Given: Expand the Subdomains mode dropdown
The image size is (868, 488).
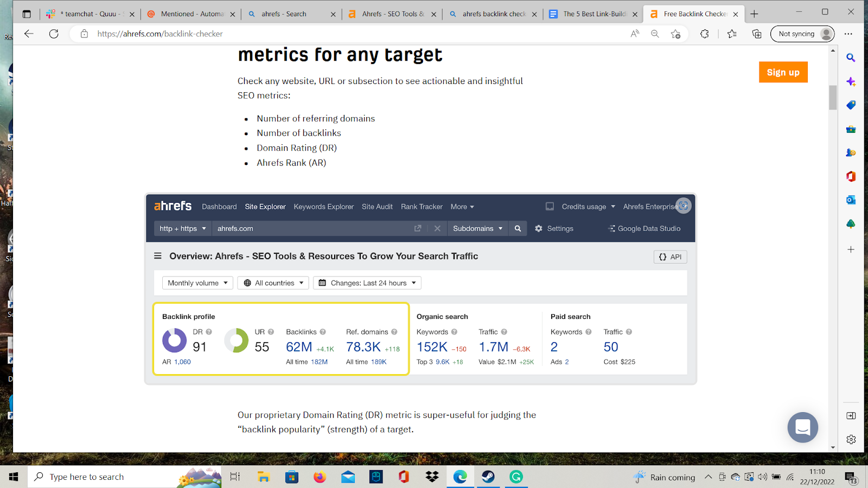Looking at the screenshot, I should pos(478,228).
